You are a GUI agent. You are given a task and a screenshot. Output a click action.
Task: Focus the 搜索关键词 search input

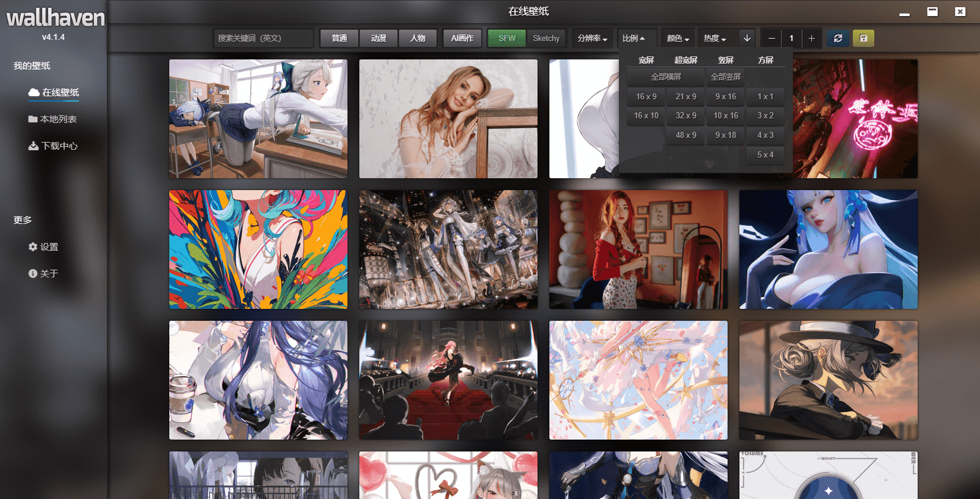point(263,38)
